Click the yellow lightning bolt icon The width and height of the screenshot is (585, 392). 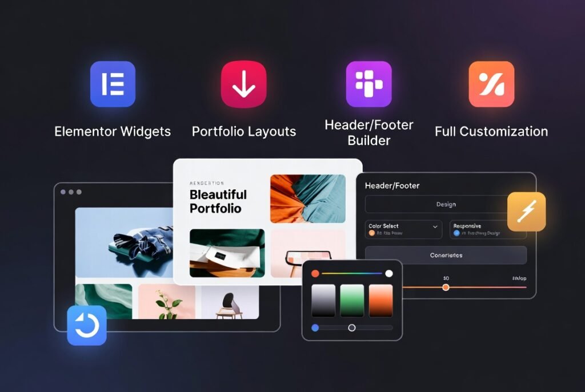click(526, 211)
